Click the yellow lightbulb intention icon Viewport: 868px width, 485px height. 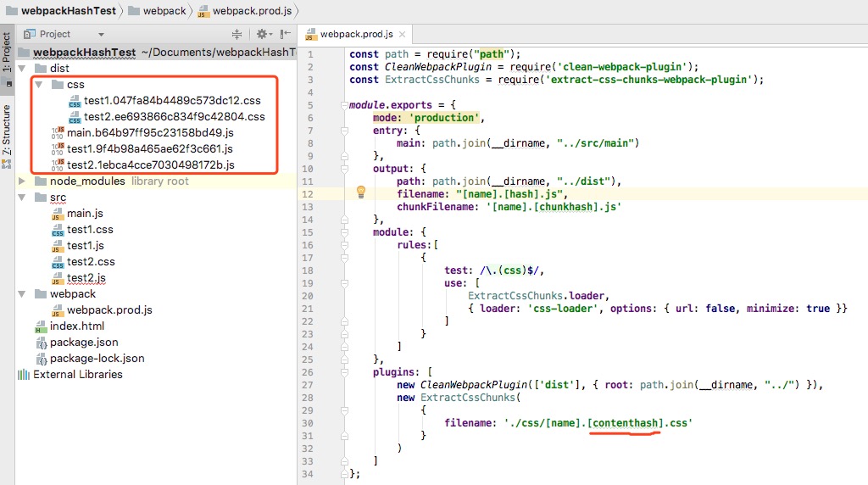point(360,192)
